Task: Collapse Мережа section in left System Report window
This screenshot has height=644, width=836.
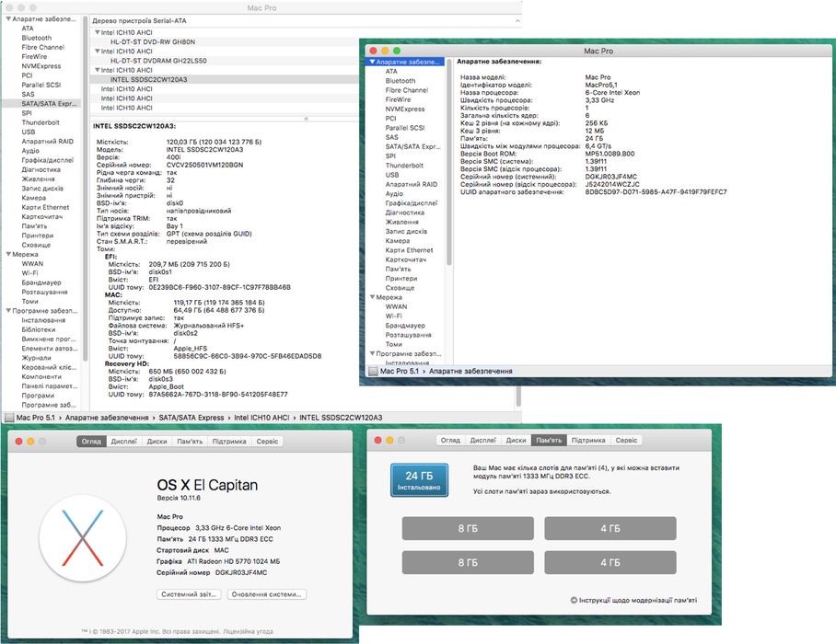Action: [x=8, y=255]
